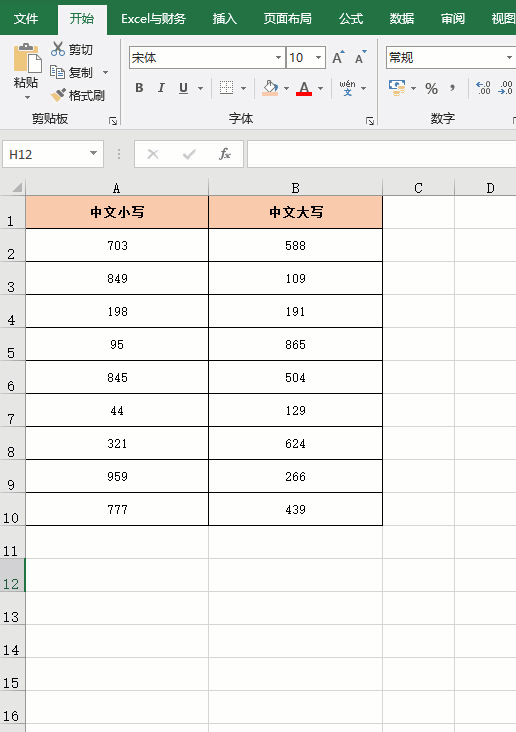Screen dimensions: 516x732
Task: Select the cell containing 865
Action: pos(295,344)
